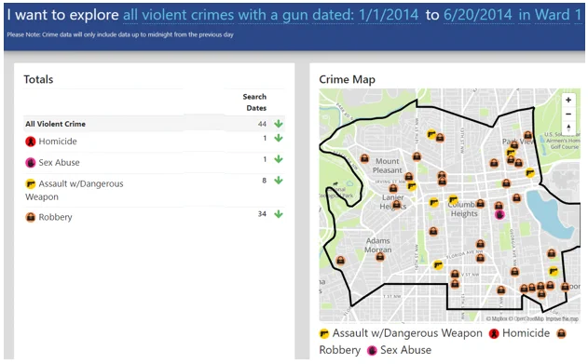588x364 pixels.
Task: Click westernmost robbery marker on map
Action: (x=340, y=260)
